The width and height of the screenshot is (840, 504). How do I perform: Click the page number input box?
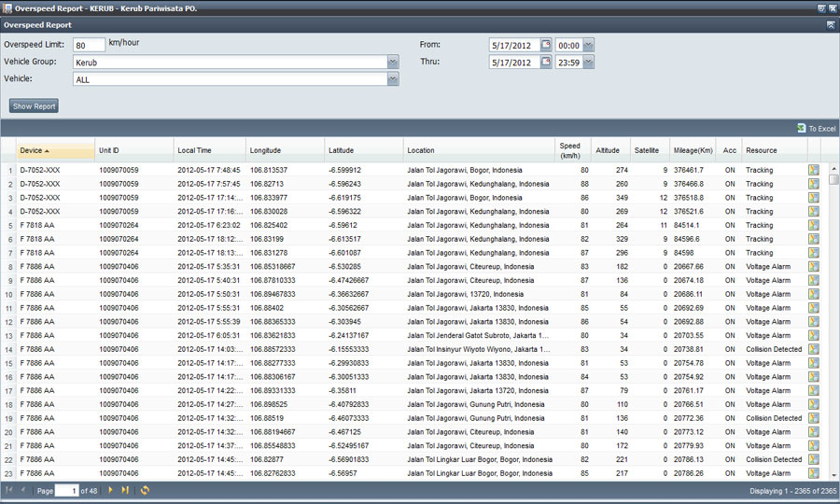point(66,490)
